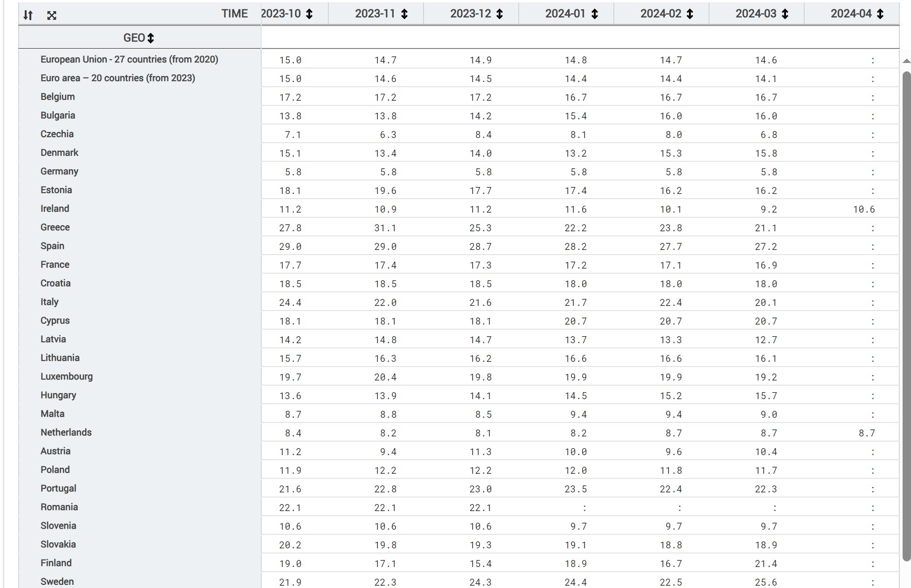Screen dimensions: 911x588
Task: Click Ireland's 2024-04 value 10.6
Action: coord(864,209)
